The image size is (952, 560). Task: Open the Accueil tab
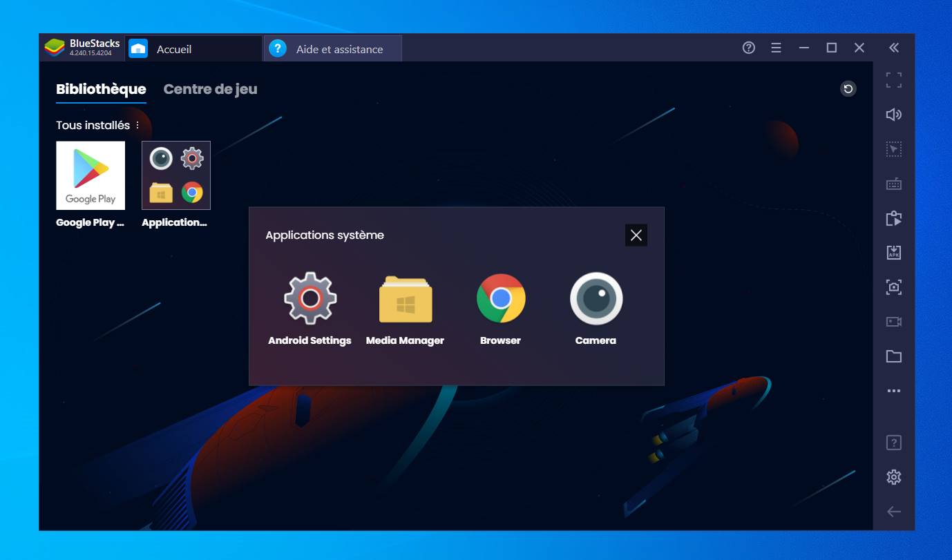(194, 48)
